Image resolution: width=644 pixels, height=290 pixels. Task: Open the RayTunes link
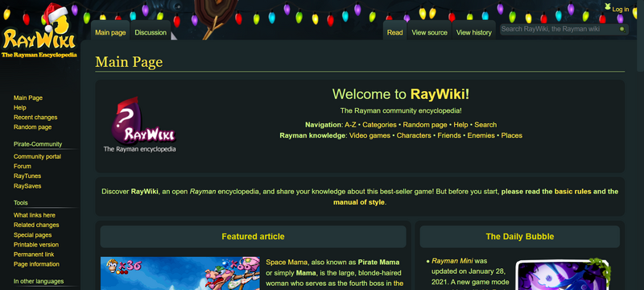(27, 176)
